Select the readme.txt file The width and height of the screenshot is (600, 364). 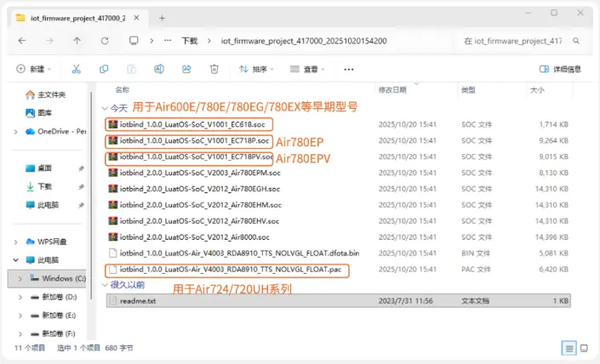[x=339, y=300]
